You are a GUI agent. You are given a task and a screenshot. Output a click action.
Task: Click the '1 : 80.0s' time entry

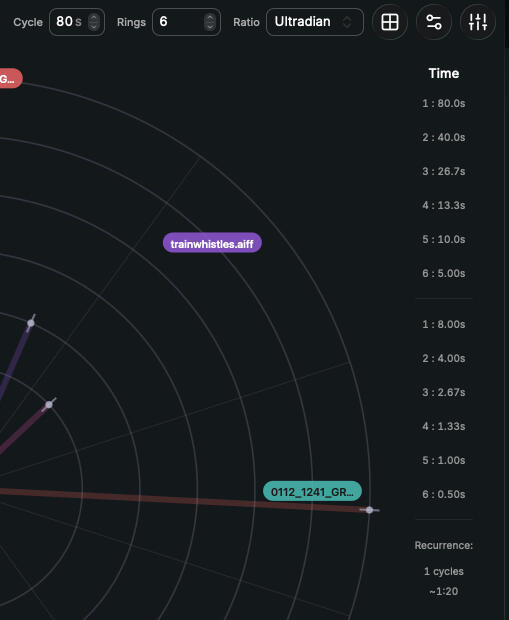[444, 103]
